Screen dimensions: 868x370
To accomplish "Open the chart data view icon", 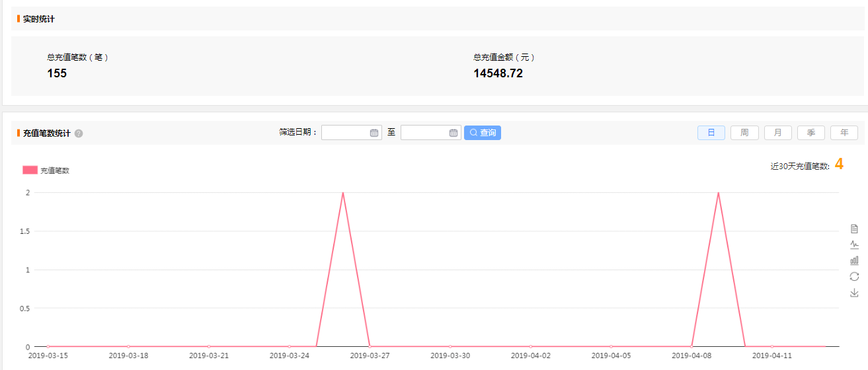I will coord(854,229).
